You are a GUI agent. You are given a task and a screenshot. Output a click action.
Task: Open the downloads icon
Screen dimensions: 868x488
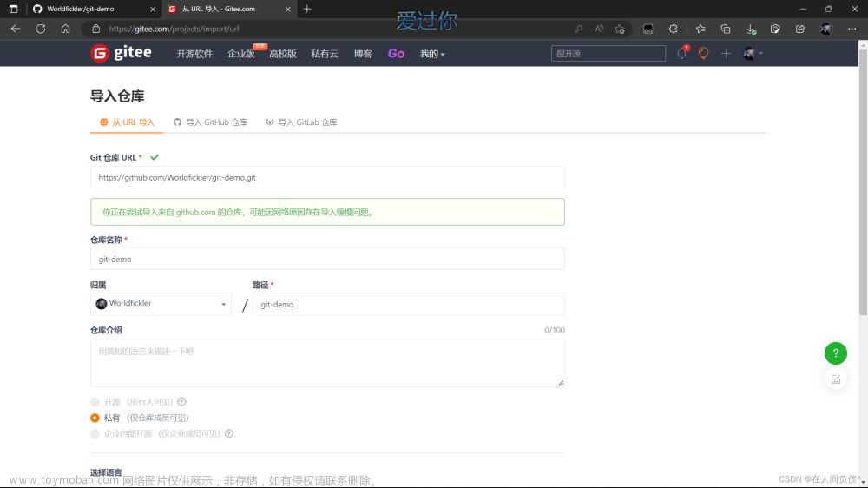pos(751,29)
